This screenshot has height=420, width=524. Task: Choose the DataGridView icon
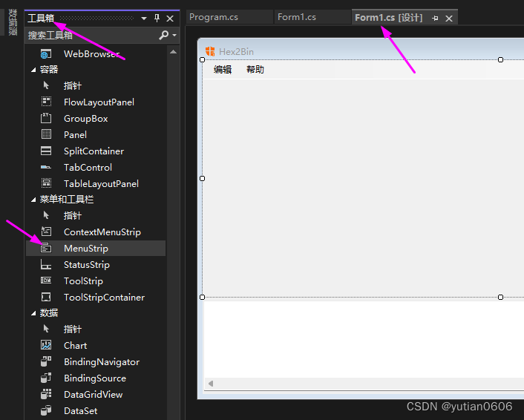[46, 394]
